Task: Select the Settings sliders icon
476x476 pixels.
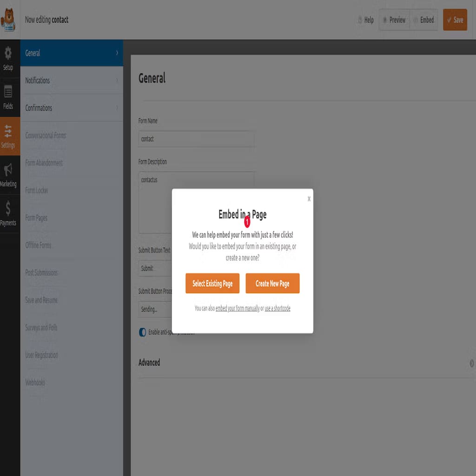Action: (8, 131)
